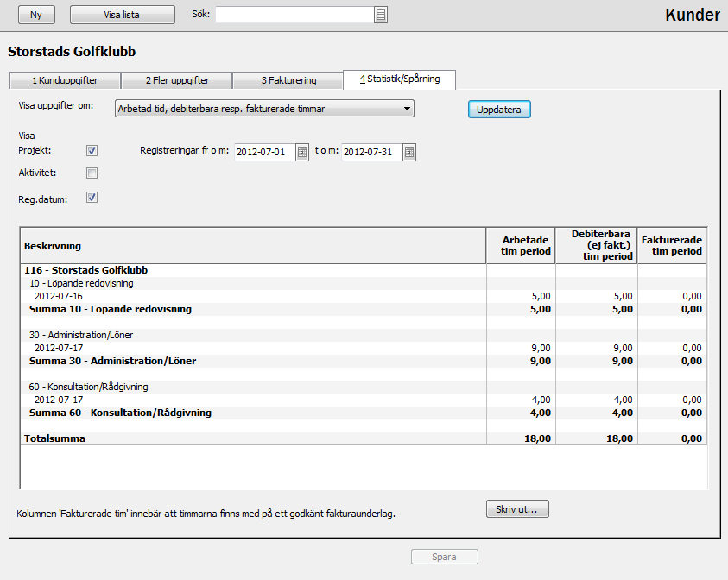
Task: Switch to the Kunduppgifter tab
Action: click(65, 80)
